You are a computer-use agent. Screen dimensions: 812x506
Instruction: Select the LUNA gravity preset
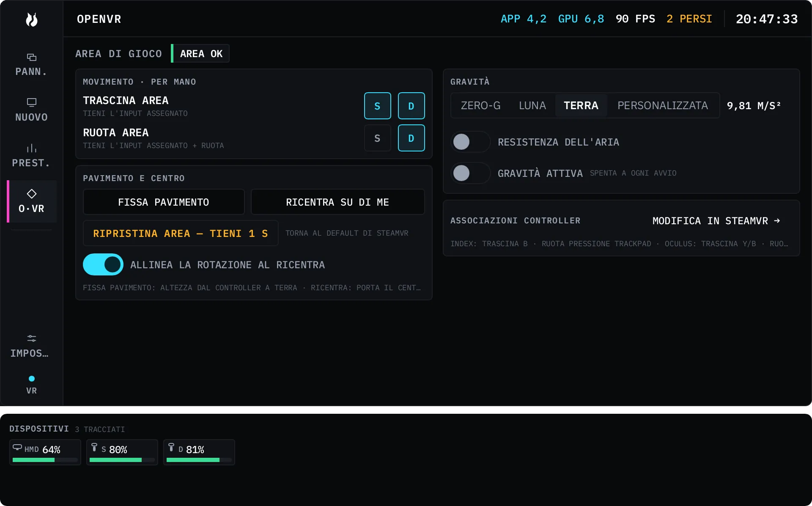pyautogui.click(x=532, y=105)
